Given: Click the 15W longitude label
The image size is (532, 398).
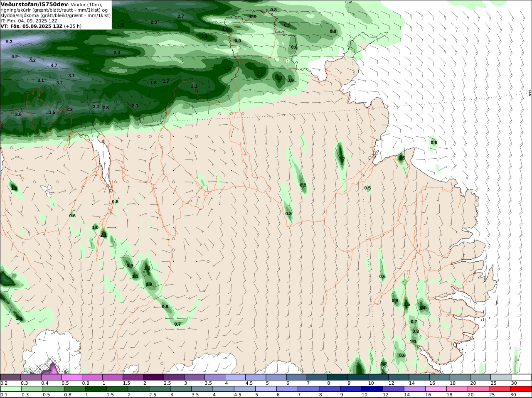Looking at the screenshot, I should tap(348, 2).
